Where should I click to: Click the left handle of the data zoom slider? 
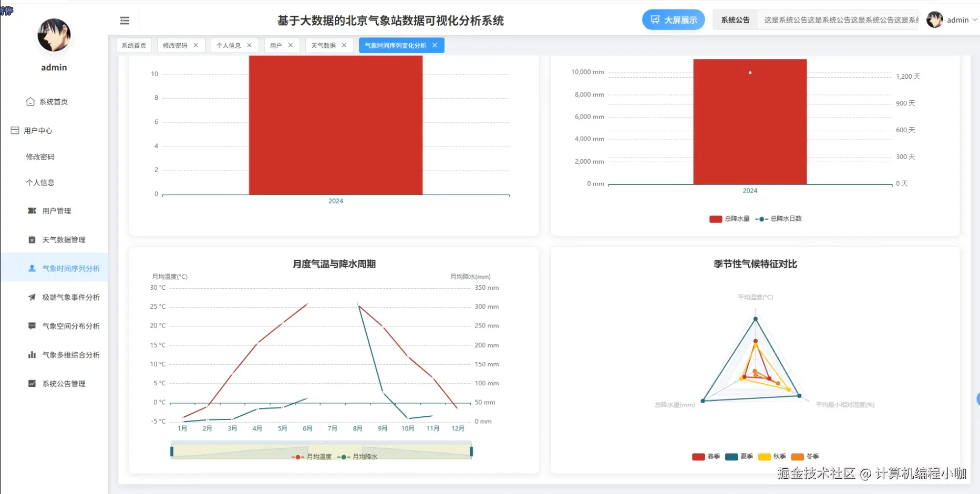172,451
